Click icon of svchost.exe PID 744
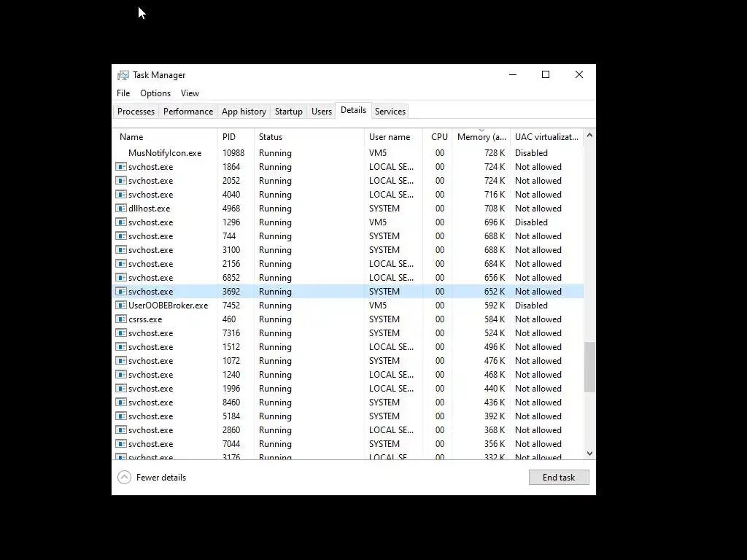This screenshot has width=747, height=560. click(x=121, y=236)
